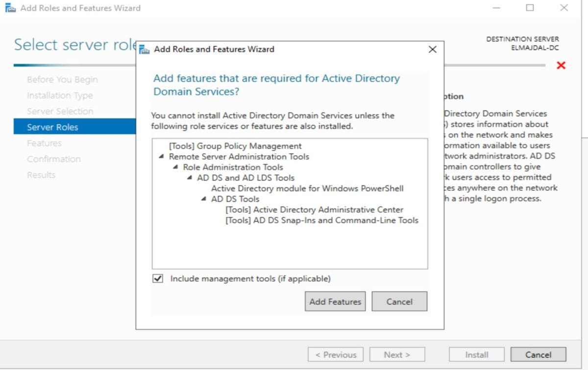Click the Next navigation button
The height and width of the screenshot is (370, 588).
pos(398,354)
